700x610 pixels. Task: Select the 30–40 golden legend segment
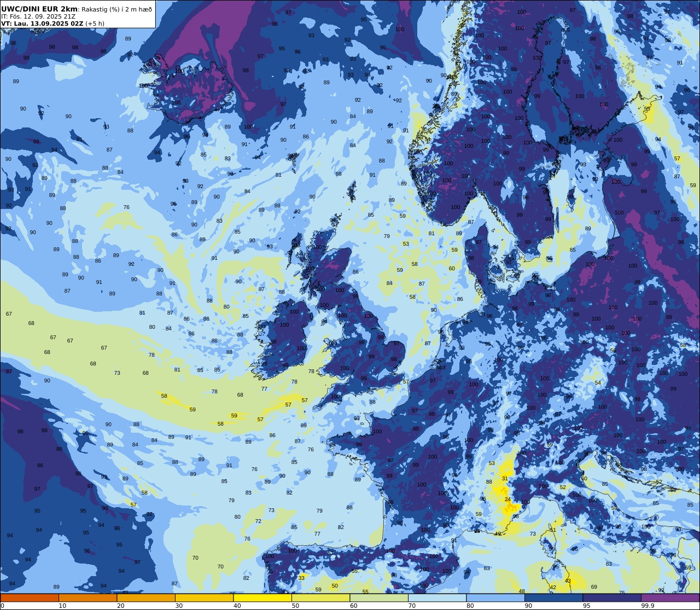pos(204,597)
